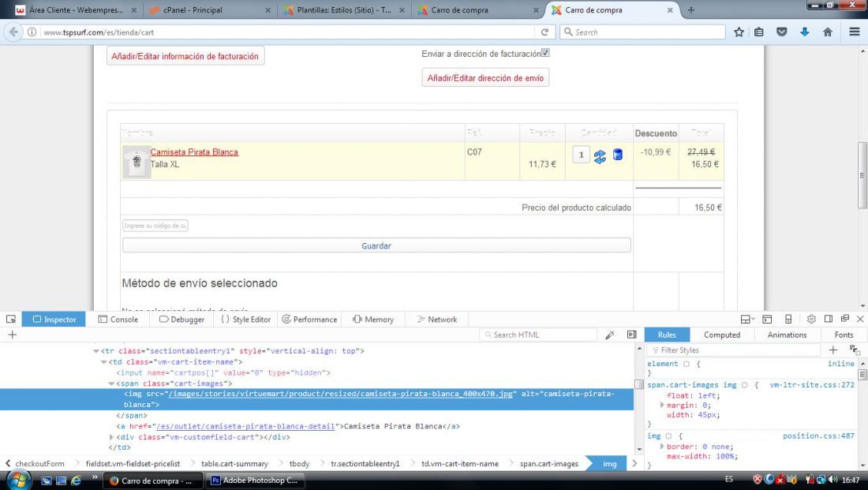Click the Guardar button
Screen dimensions: 868x490
click(x=376, y=246)
